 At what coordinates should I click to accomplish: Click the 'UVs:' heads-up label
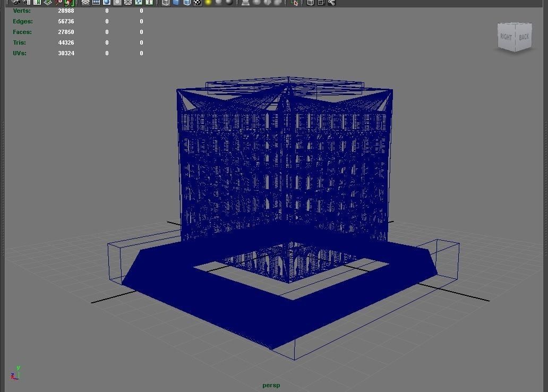click(20, 53)
